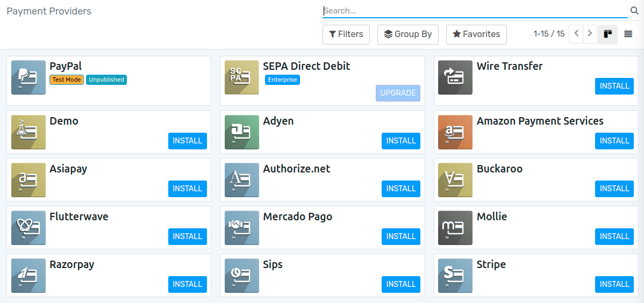Open the Group By dropdown
This screenshot has height=303, width=644.
click(408, 34)
